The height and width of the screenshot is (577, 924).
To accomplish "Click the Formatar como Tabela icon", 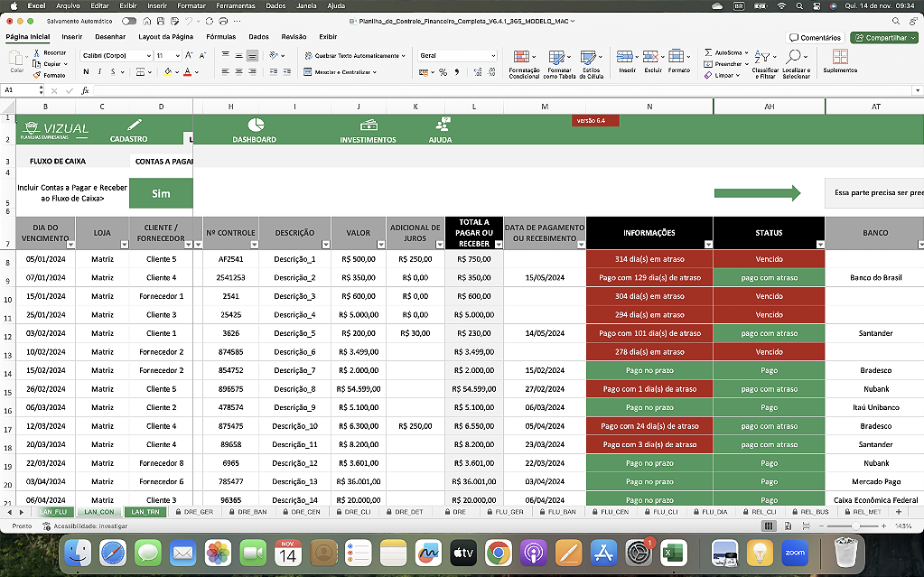I will 556,57.
